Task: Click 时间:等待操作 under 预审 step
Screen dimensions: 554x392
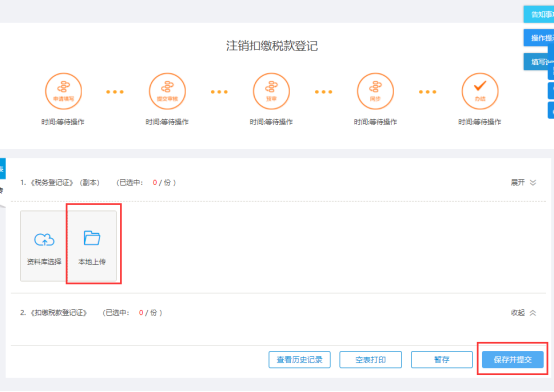Action: click(x=271, y=122)
